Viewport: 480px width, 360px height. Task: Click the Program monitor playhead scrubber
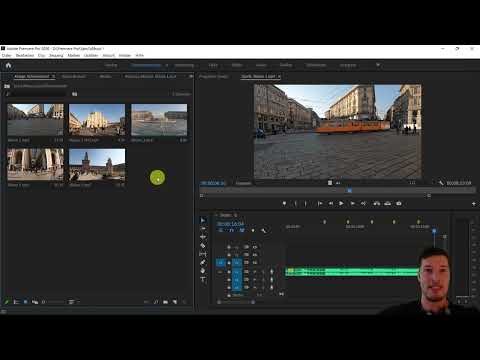(x=349, y=190)
